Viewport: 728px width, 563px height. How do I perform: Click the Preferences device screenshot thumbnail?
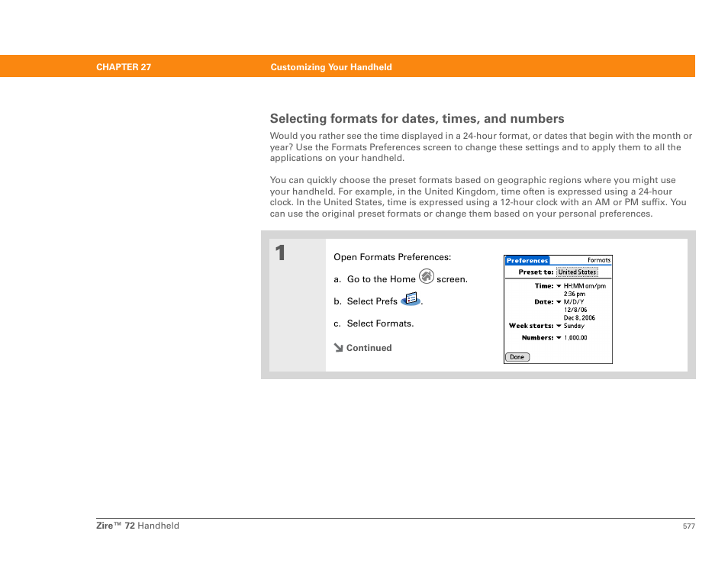[x=558, y=309]
